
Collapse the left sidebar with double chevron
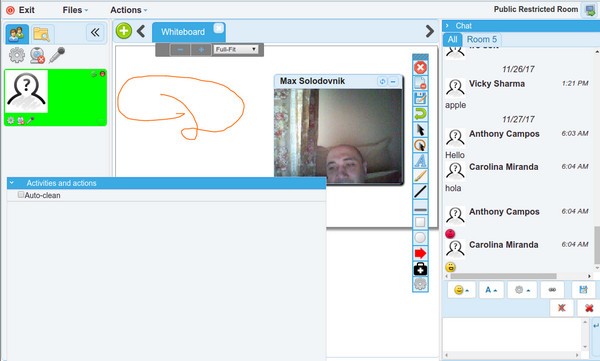click(x=95, y=33)
